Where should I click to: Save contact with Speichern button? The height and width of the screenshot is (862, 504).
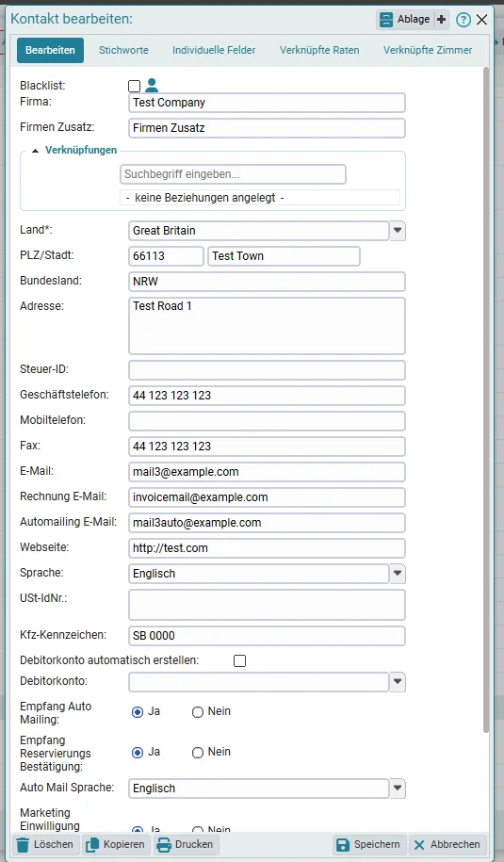pyautogui.click(x=369, y=844)
